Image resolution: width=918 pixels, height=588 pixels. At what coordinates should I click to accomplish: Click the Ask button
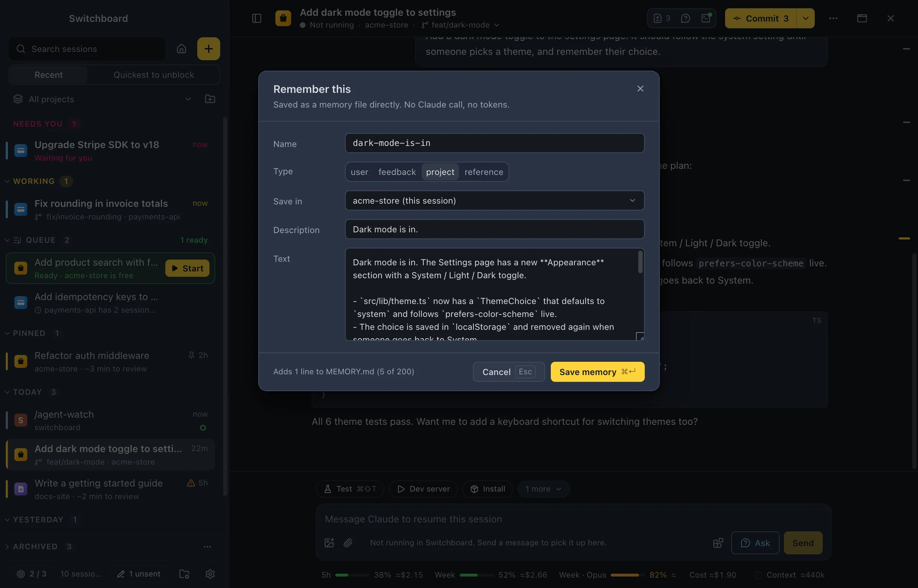[755, 542]
